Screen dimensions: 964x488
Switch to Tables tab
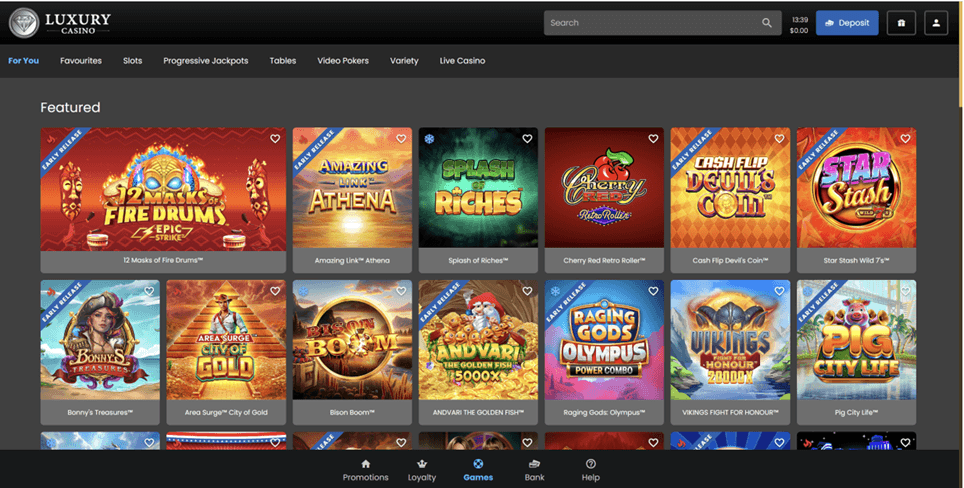(283, 60)
